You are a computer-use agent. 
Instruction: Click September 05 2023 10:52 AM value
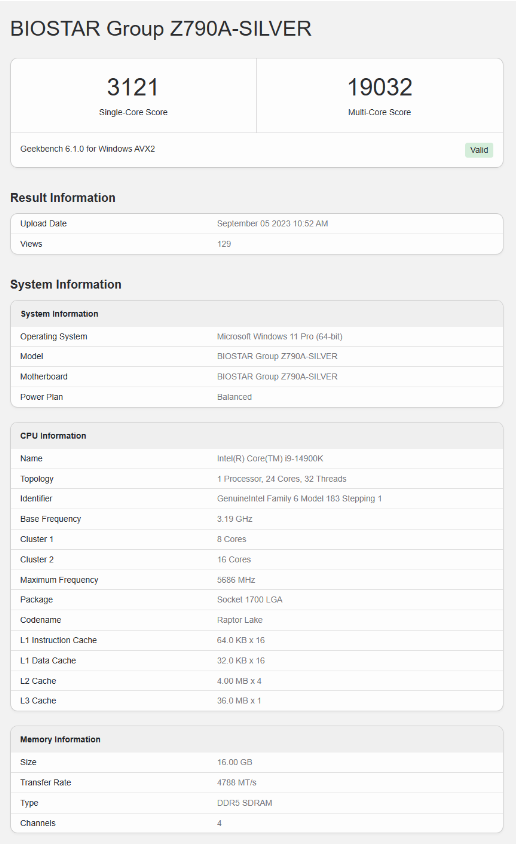click(x=272, y=223)
